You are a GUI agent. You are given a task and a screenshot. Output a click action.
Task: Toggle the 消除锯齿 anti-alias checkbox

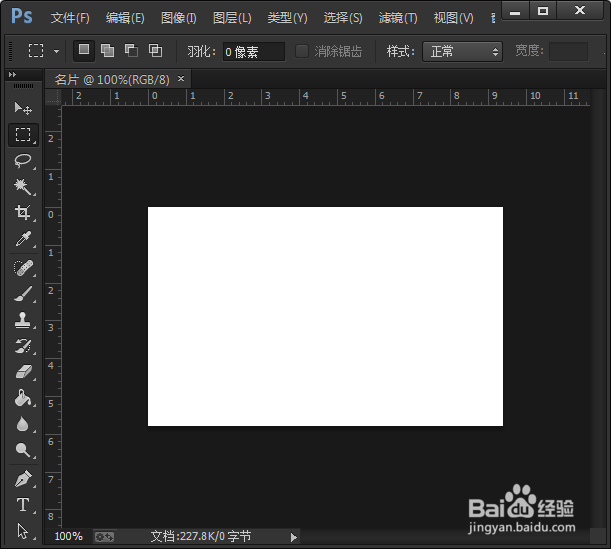(x=302, y=51)
